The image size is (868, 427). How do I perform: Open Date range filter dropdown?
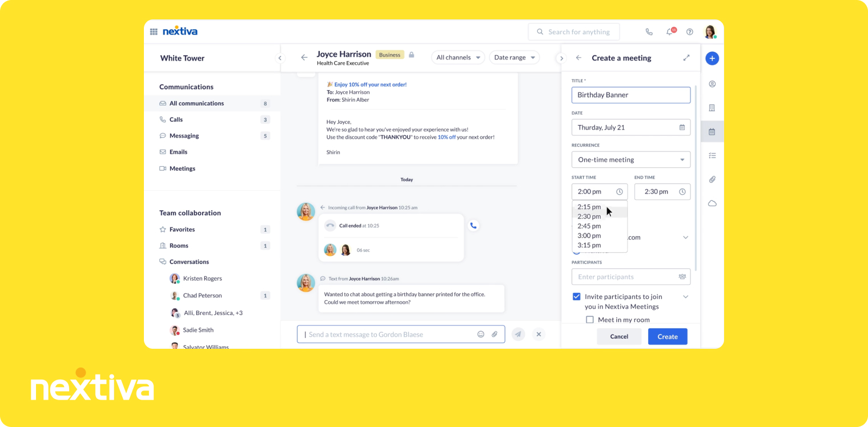[514, 57]
